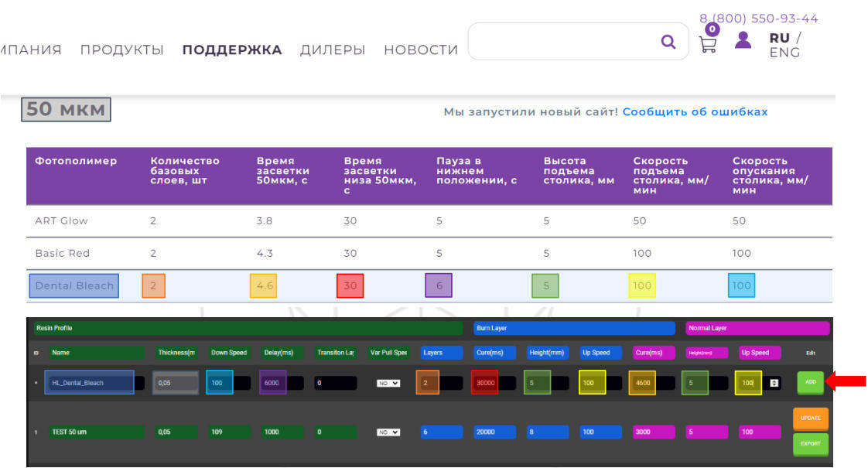Screen dimensions: 868x468
Task: Click the orange UPDATE button
Action: click(x=811, y=418)
